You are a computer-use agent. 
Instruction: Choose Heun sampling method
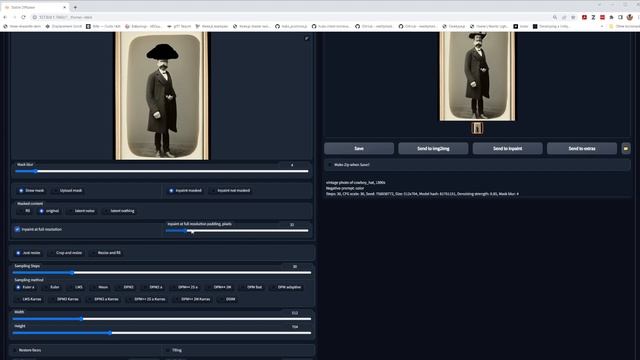[x=100, y=287]
